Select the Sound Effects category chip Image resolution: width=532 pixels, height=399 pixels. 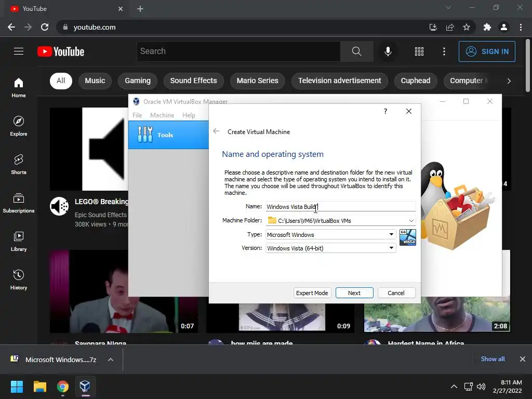tap(193, 81)
